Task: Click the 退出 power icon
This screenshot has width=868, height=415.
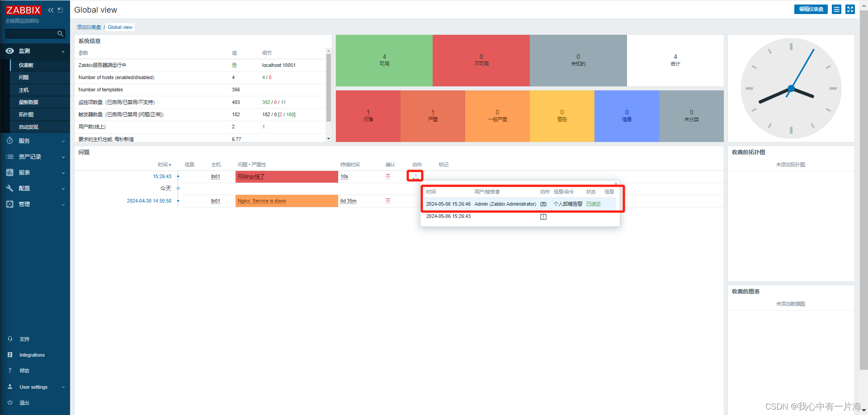Action: (10, 402)
